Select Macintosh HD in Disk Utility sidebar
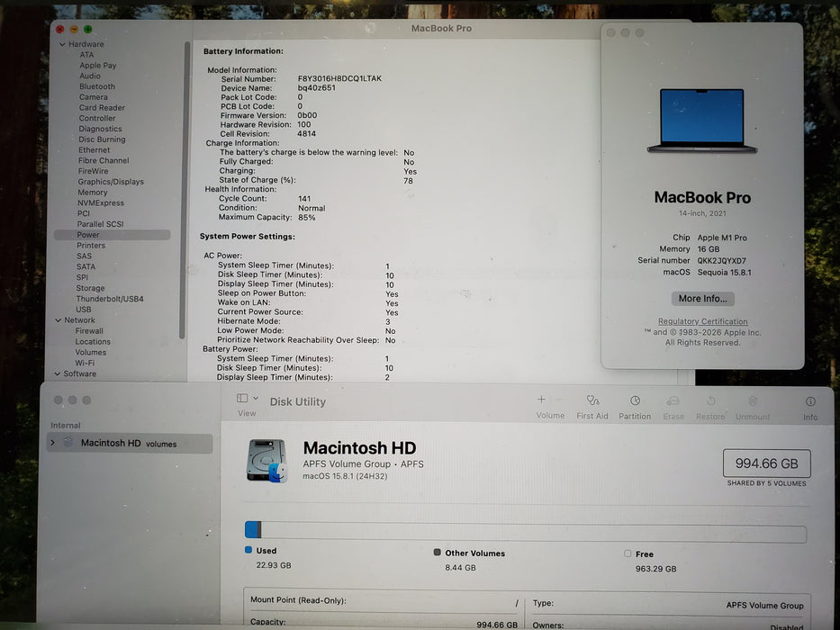Viewport: 840px width, 630px height. point(130,443)
